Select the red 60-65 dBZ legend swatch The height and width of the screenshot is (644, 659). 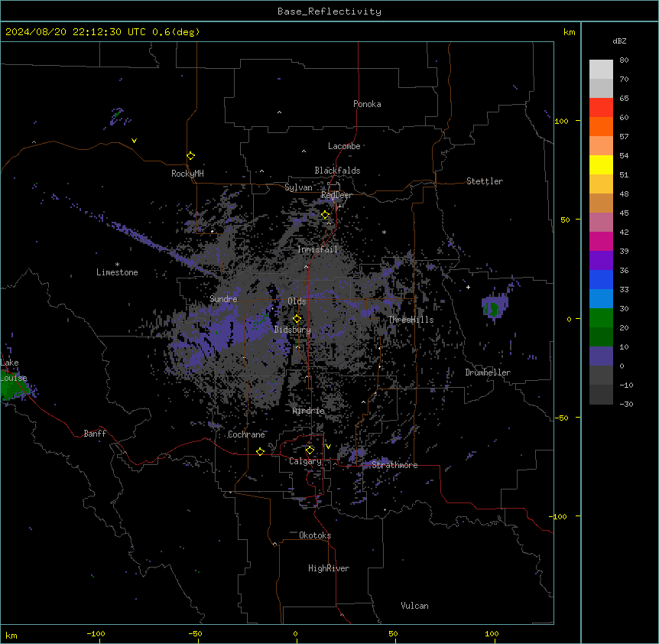[x=601, y=108]
